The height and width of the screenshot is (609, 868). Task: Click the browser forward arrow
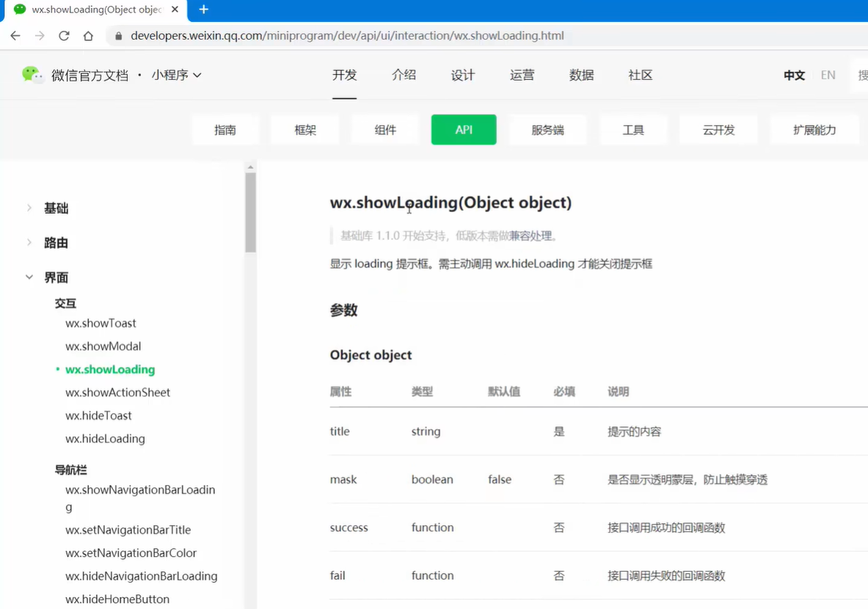(x=40, y=36)
